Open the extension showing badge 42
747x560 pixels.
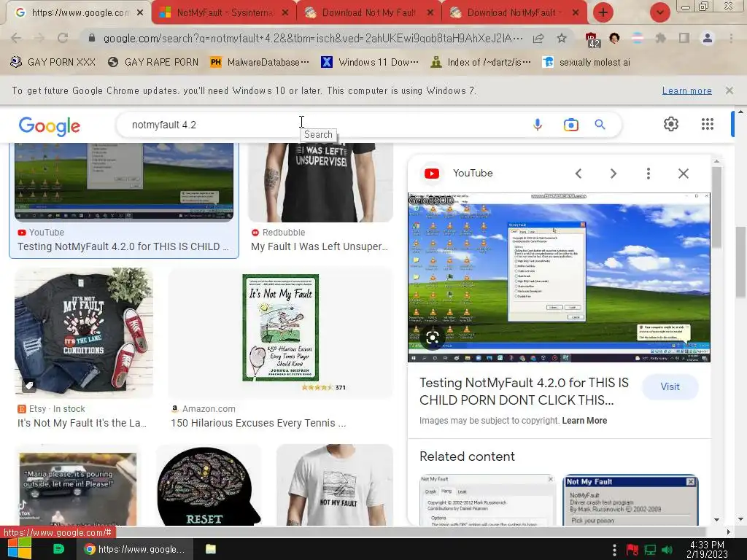pos(592,39)
